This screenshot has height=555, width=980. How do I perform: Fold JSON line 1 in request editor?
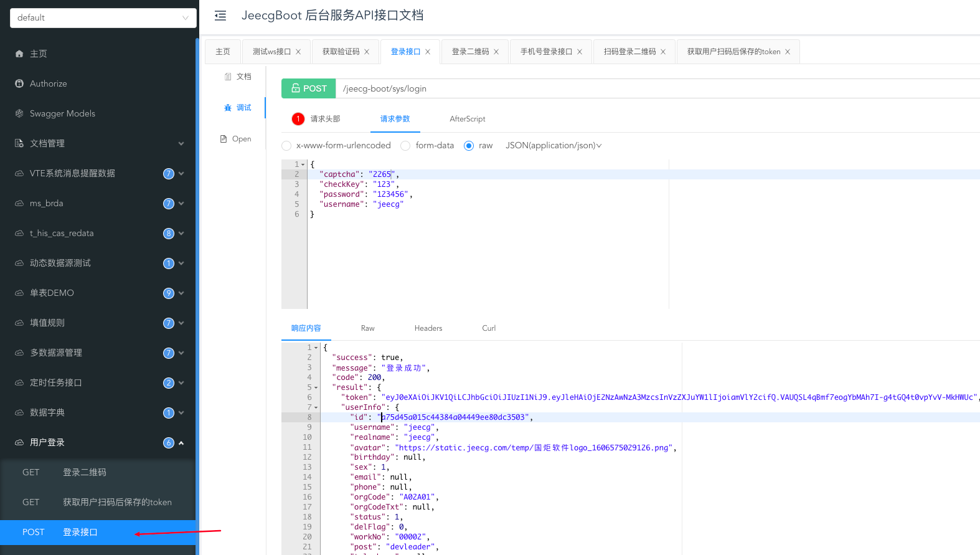tap(303, 164)
